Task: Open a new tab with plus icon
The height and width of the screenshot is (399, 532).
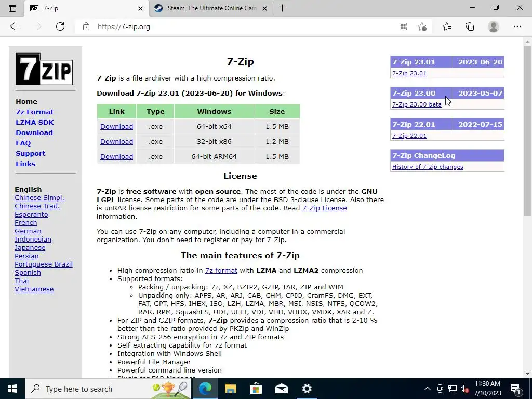Action: [282, 8]
